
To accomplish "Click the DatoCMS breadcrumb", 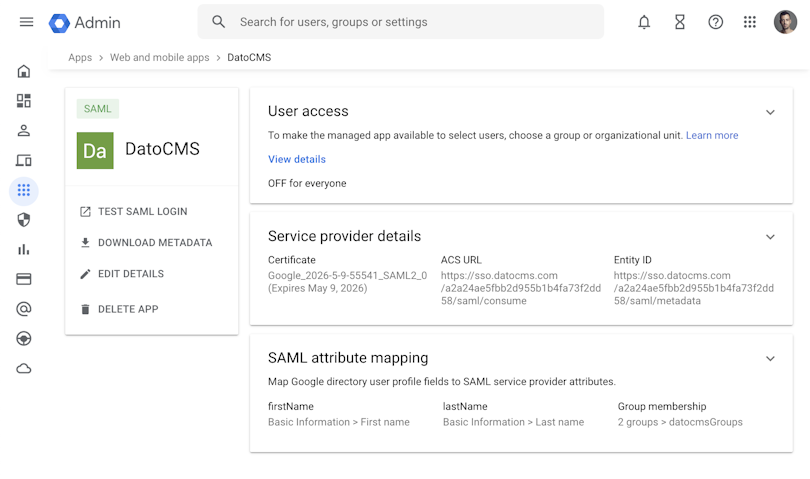I will click(249, 57).
